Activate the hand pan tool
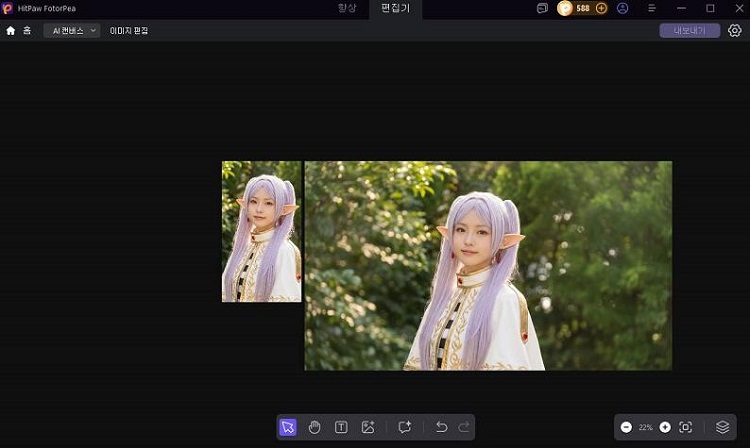Viewport: 750px width, 448px height. point(314,427)
